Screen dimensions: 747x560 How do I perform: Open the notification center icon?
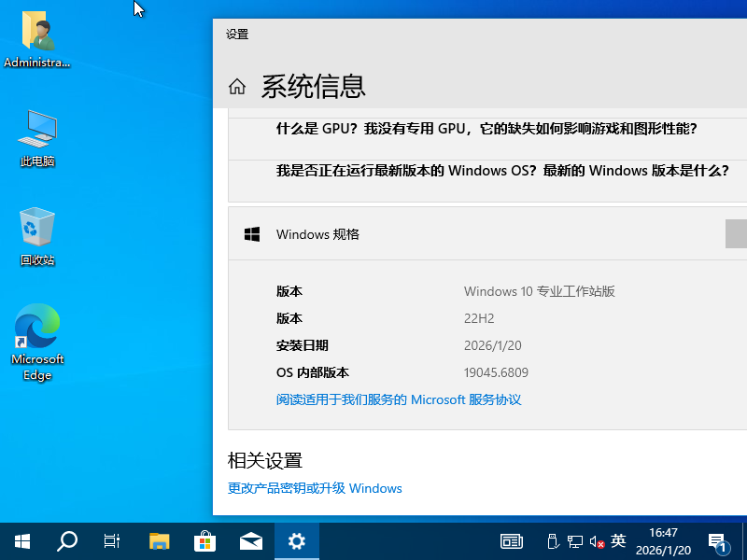[x=718, y=541]
